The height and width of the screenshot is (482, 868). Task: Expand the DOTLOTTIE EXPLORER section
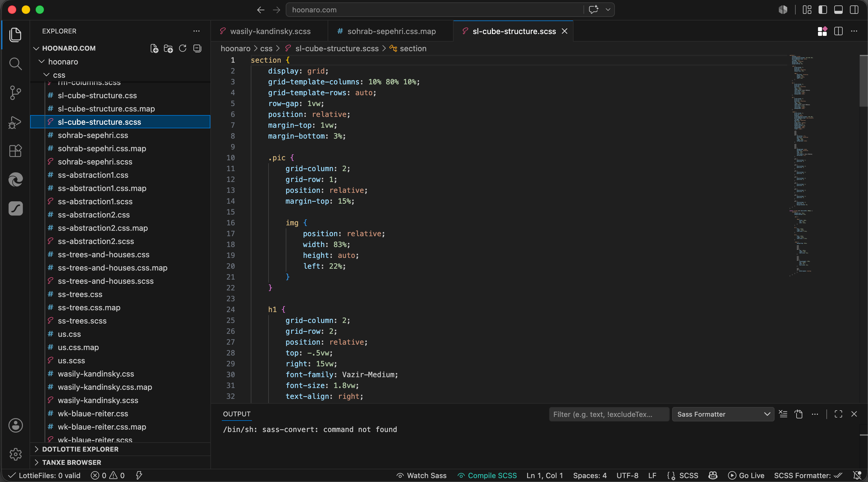(80, 449)
